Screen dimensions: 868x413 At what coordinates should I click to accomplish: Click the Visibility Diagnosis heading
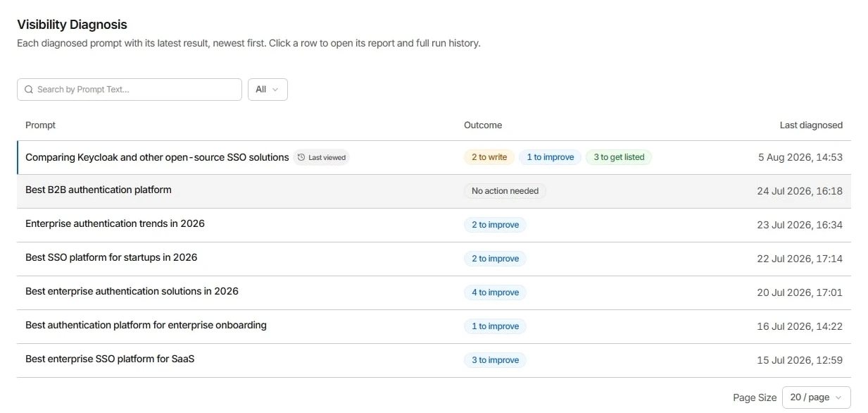pos(72,25)
